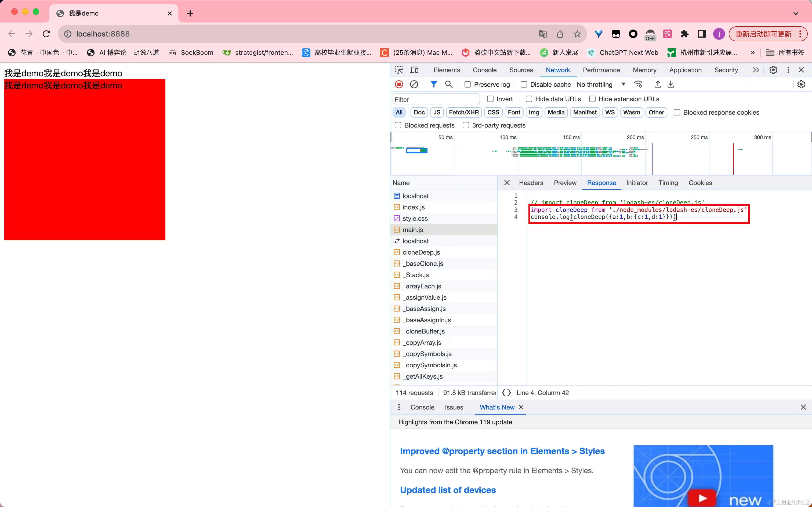Viewport: 812px width, 507px height.
Task: Expand hidden bookmarks overflow chevron
Action: coord(753,53)
